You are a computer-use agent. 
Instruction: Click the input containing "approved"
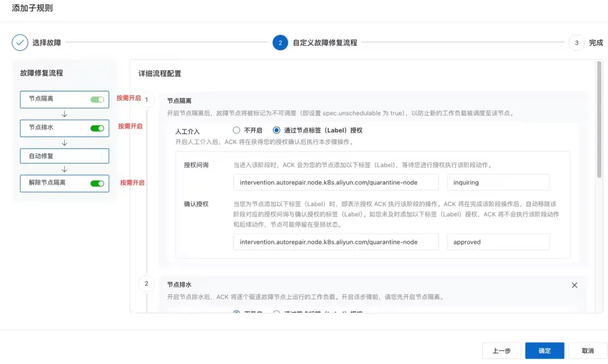(x=498, y=242)
